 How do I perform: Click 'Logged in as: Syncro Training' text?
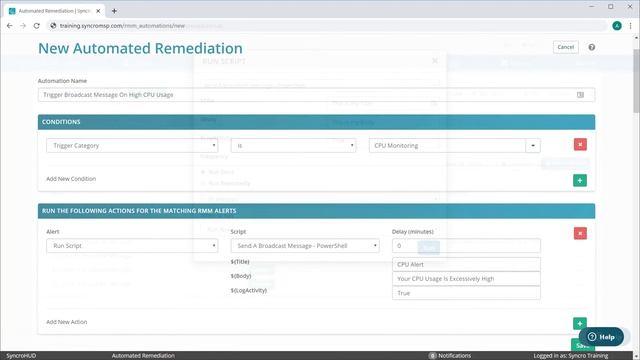571,356
